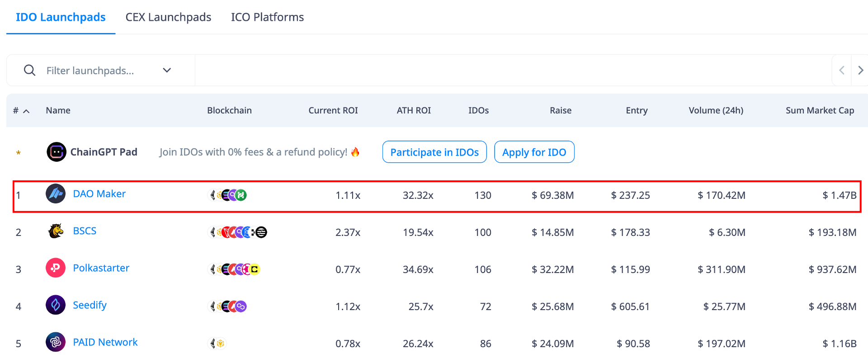This screenshot has height=358, width=868.
Task: Sort by Volume (24h) column header
Action: 716,110
